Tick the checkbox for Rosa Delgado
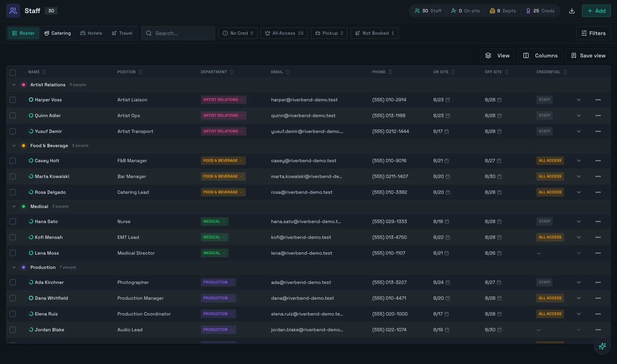 [13, 192]
